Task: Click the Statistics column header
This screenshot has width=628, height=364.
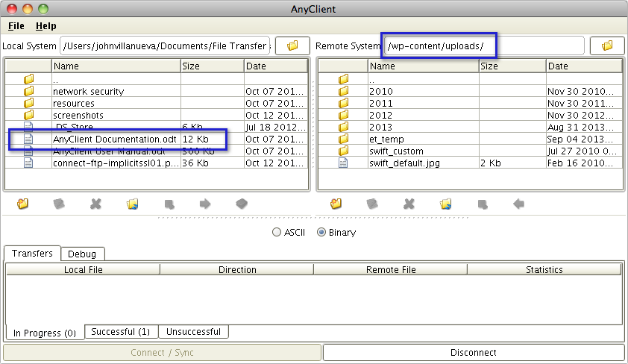Action: pos(544,269)
